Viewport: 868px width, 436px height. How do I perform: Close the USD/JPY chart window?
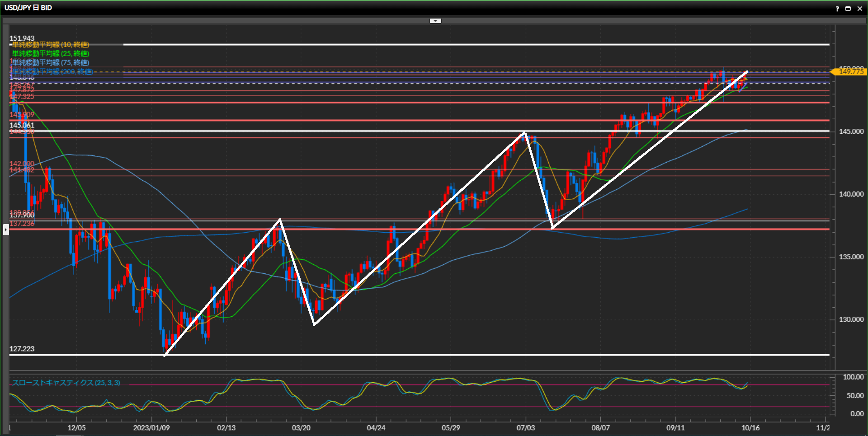860,9
